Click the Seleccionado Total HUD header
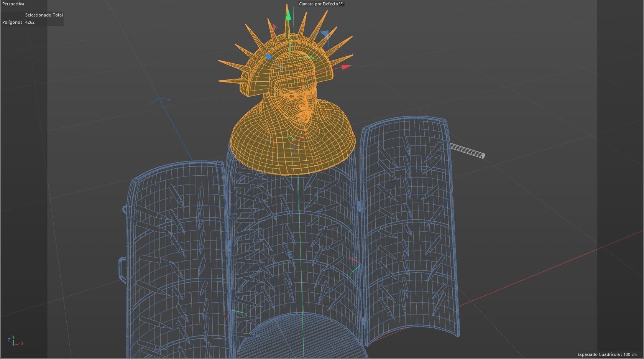The image size is (644, 359). pos(44,15)
